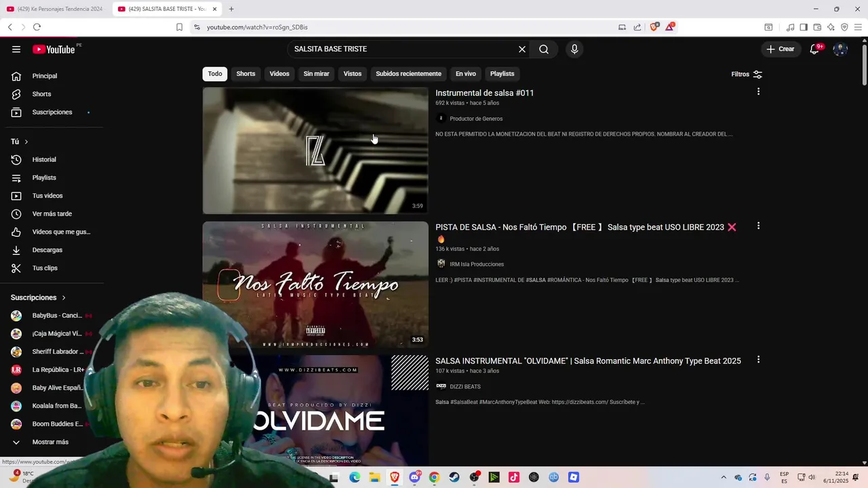
Task: Expand the Tú section chevron
Action: pyautogui.click(x=26, y=142)
